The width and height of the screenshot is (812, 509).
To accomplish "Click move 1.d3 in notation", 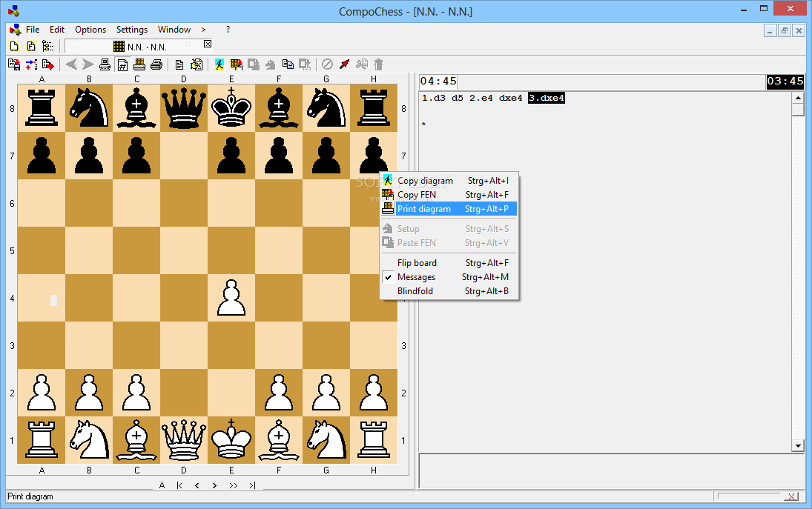I will (x=434, y=98).
